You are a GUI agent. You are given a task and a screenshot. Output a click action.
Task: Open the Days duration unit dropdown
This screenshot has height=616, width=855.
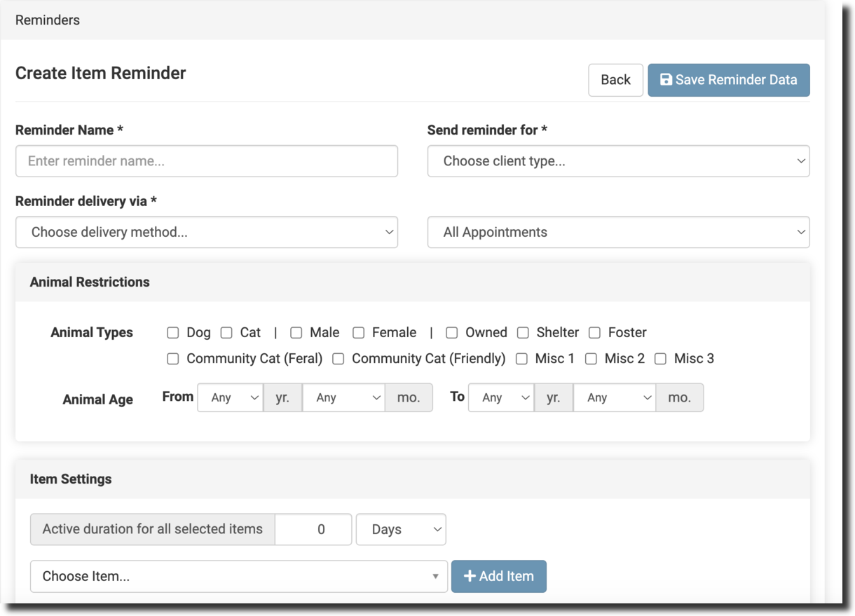tap(401, 530)
